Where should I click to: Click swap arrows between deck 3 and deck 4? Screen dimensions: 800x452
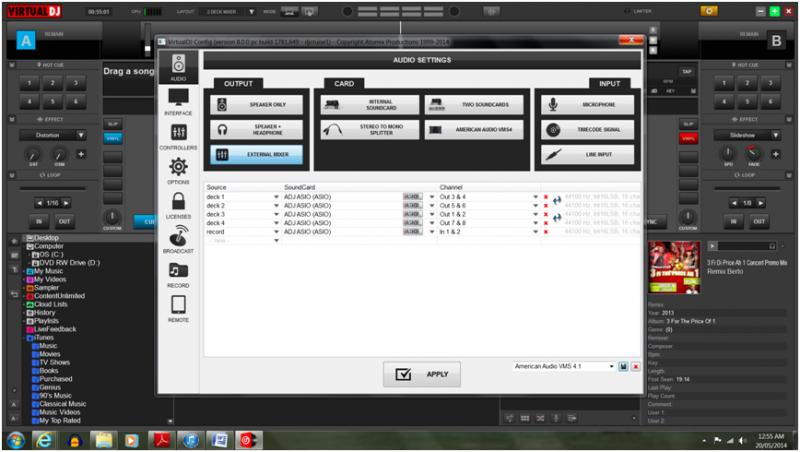pyautogui.click(x=557, y=218)
